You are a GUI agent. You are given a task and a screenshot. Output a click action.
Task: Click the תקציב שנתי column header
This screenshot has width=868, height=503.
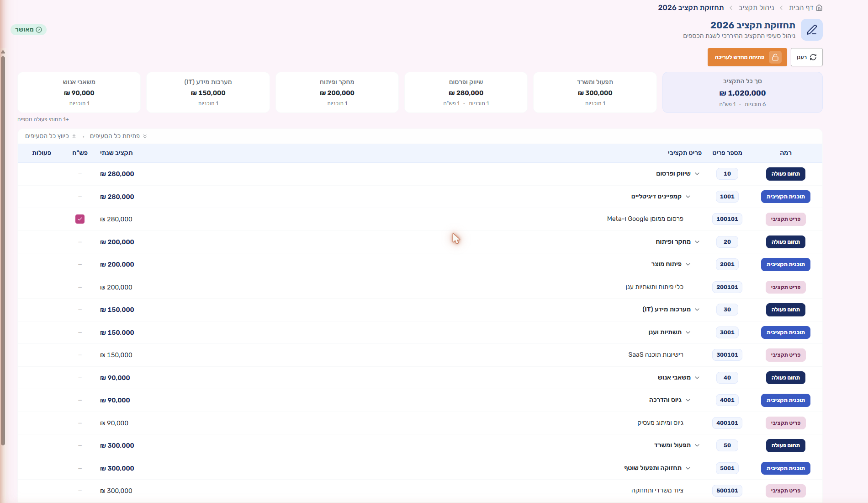(116, 153)
